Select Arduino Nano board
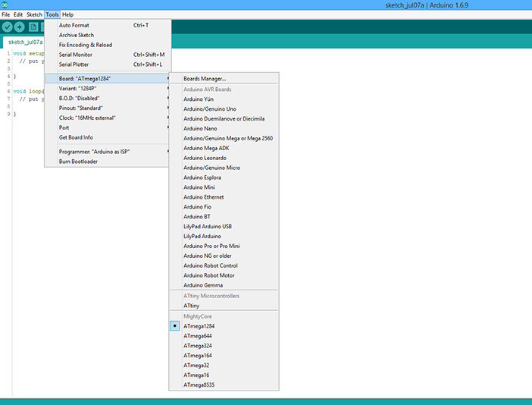This screenshot has width=532, height=405. (x=224, y=129)
